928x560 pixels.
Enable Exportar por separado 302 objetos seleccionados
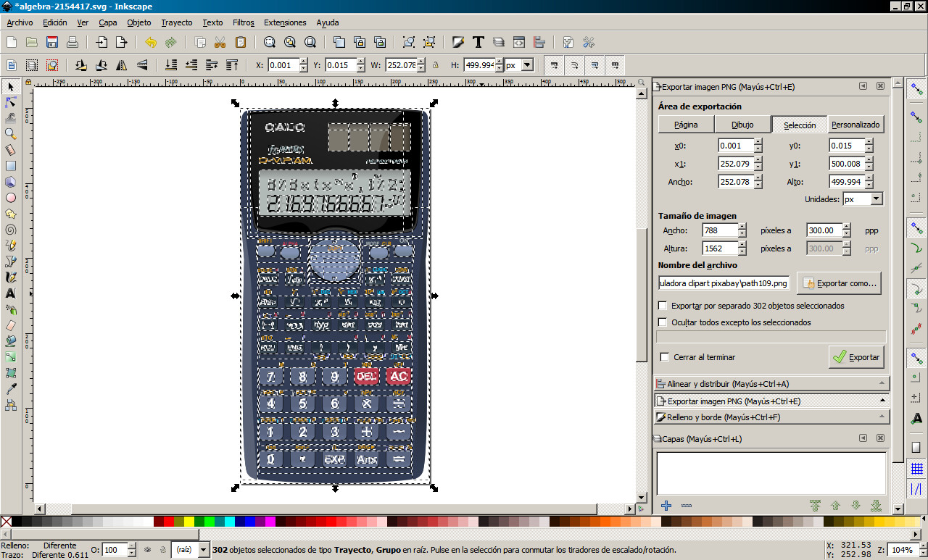(662, 305)
